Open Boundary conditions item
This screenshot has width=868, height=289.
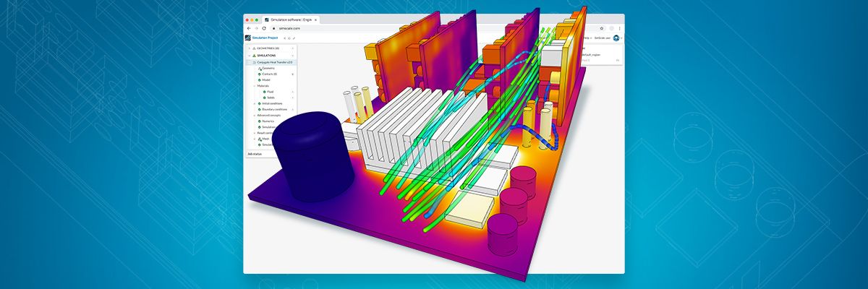coord(274,110)
